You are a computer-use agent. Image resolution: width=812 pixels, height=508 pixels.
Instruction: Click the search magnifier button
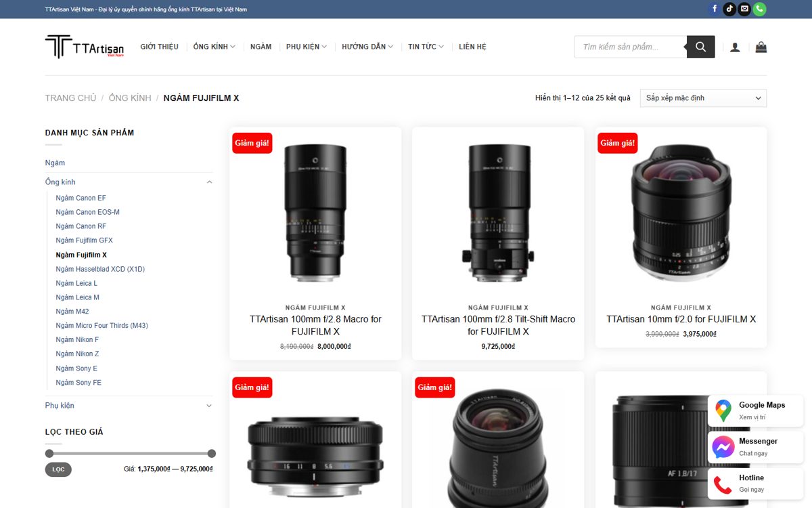click(x=700, y=47)
